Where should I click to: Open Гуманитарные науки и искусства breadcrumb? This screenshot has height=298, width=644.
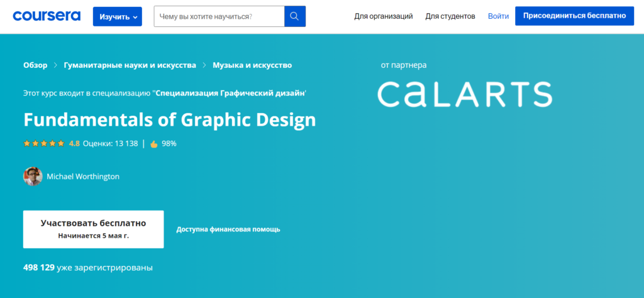130,65
